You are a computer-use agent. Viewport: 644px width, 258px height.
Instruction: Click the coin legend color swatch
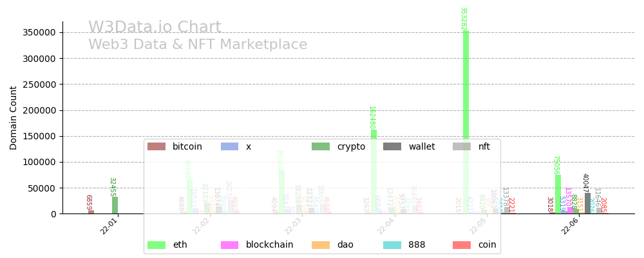pos(462,245)
